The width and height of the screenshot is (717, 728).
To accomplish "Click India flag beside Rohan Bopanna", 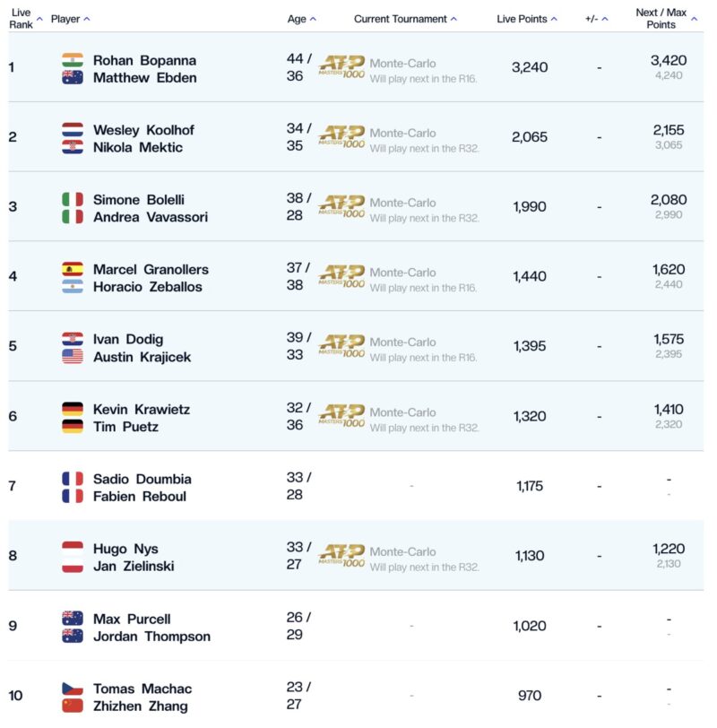I will click(x=73, y=60).
